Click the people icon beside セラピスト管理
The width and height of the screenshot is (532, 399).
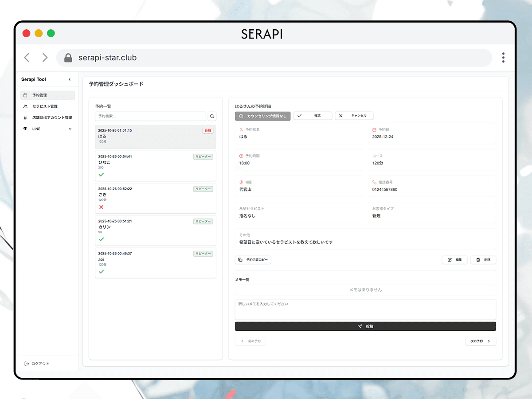tap(25, 106)
